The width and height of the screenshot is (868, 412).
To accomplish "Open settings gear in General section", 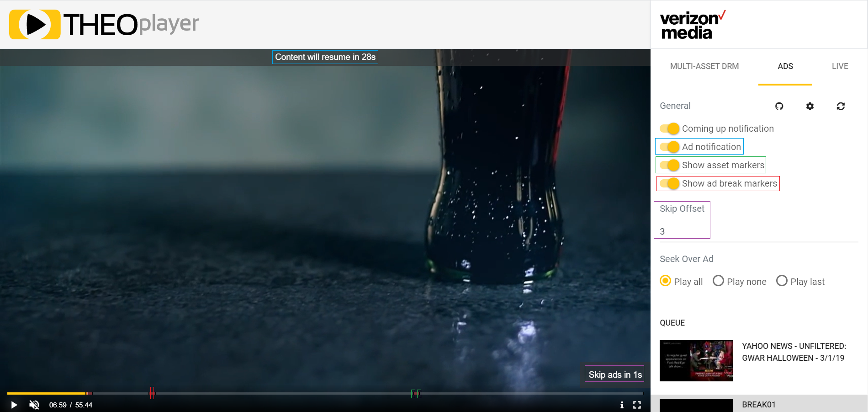I will click(x=810, y=106).
